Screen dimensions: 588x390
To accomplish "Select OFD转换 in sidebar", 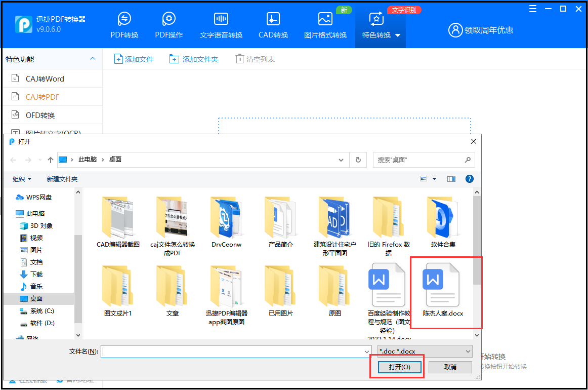I will [53, 115].
